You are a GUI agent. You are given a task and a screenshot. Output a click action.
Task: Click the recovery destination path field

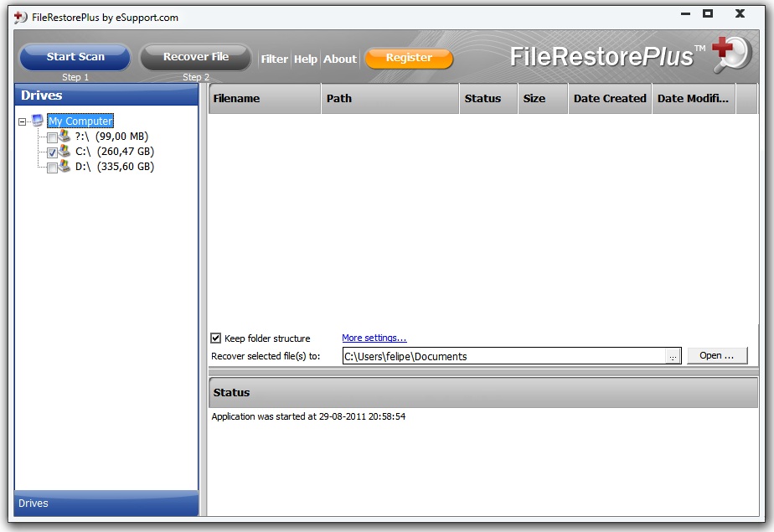coord(504,356)
